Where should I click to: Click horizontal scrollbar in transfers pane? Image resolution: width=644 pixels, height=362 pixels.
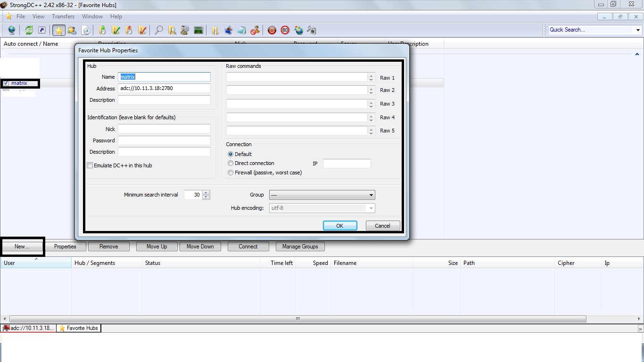[x=297, y=319]
